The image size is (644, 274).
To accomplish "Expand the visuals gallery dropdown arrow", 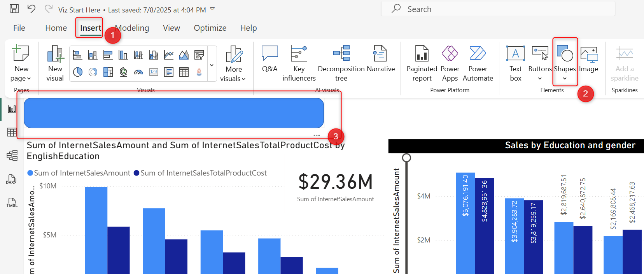I will point(212,65).
